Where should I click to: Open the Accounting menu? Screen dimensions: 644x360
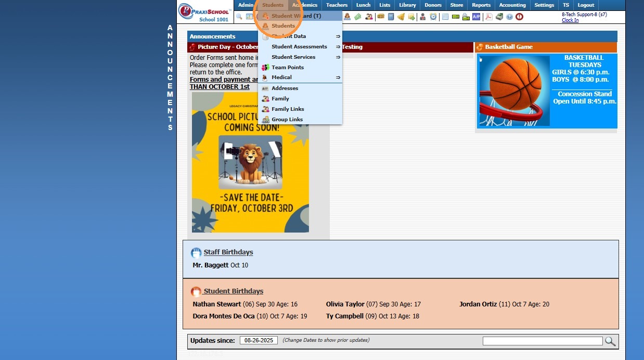tap(512, 5)
